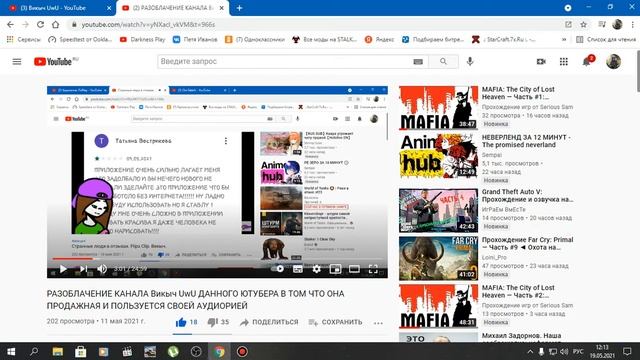Open Список для чтения reading list

point(606,40)
